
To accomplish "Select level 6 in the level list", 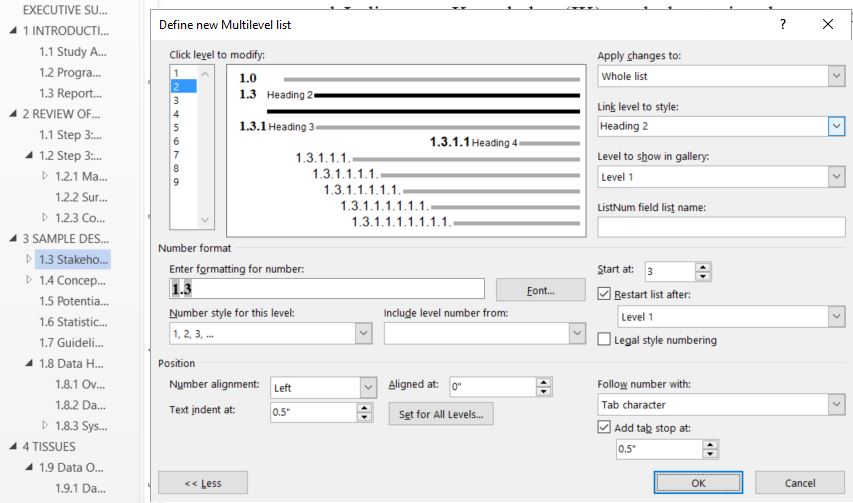I will [183, 141].
